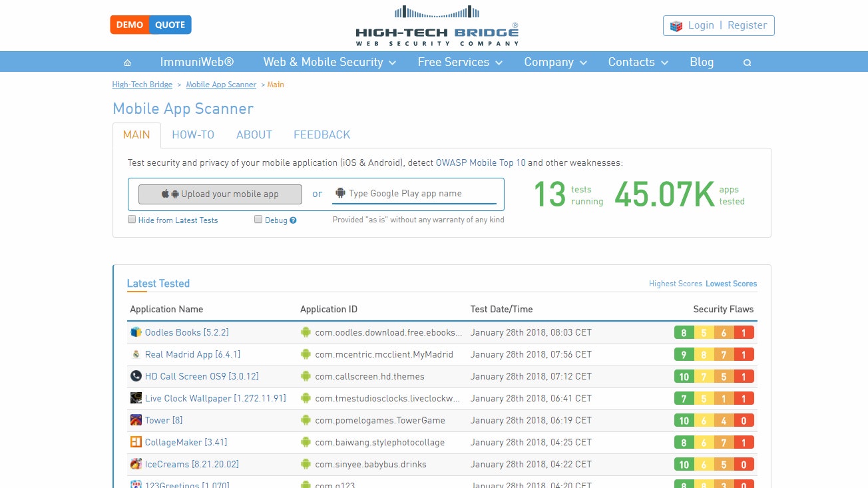Open Real Madrid App [6.4.1] result

tap(193, 354)
